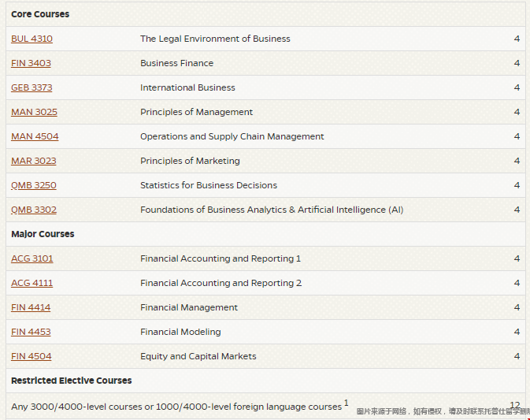The height and width of the screenshot is (420, 530).
Task: Click the Equity and Capital Markets title
Action: pyautogui.click(x=198, y=356)
